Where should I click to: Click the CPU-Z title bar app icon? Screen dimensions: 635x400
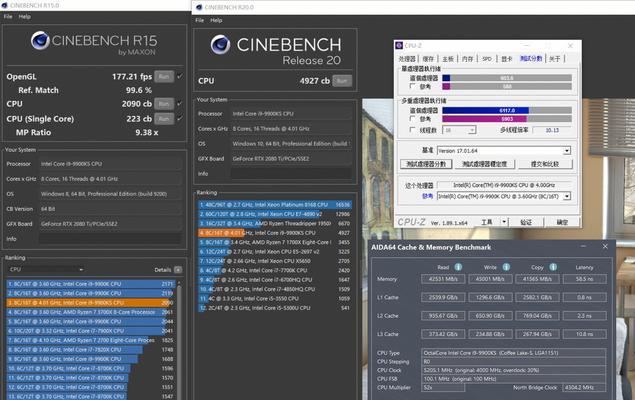point(399,45)
